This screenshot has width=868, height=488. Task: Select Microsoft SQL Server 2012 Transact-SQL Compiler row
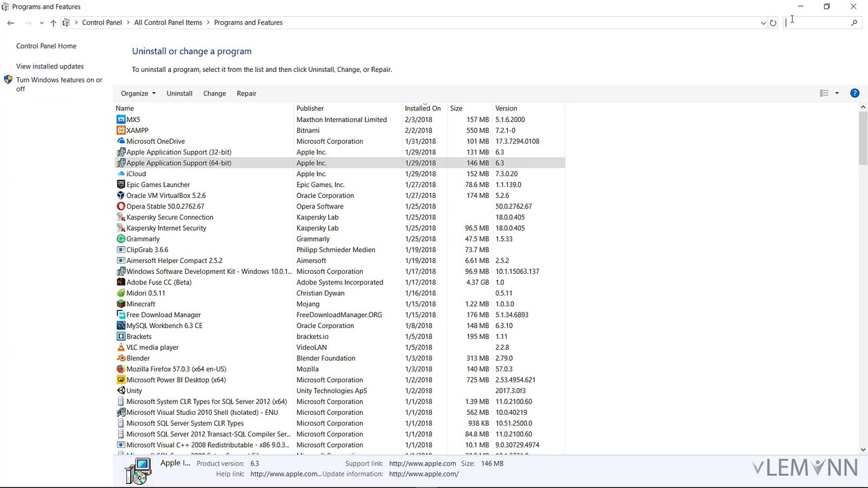tap(339, 434)
